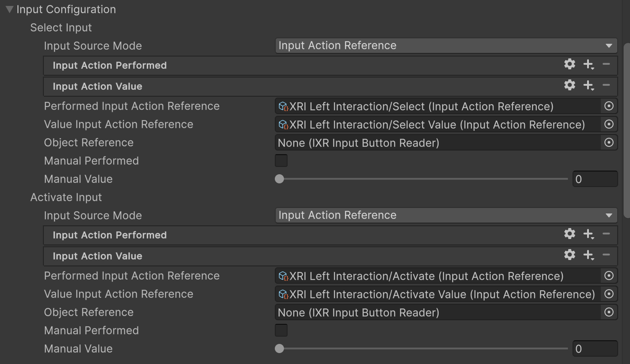Collapse the Input Configuration section
The height and width of the screenshot is (364, 630).
click(9, 10)
